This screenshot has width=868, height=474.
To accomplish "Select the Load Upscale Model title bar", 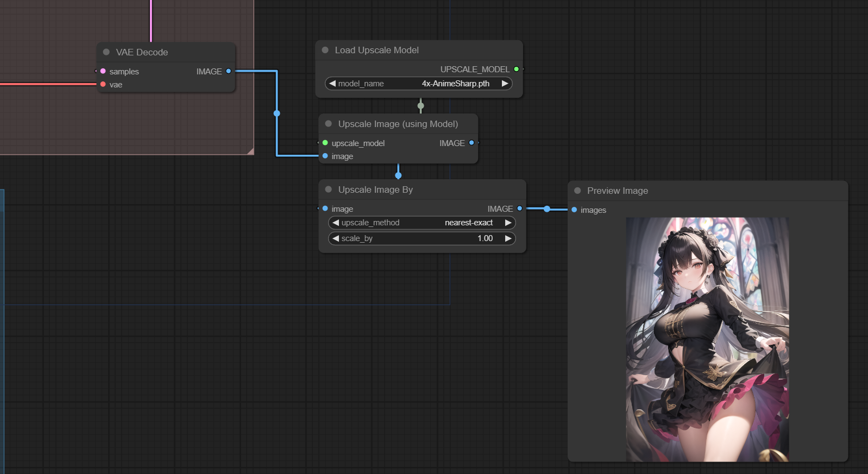I will (x=419, y=50).
